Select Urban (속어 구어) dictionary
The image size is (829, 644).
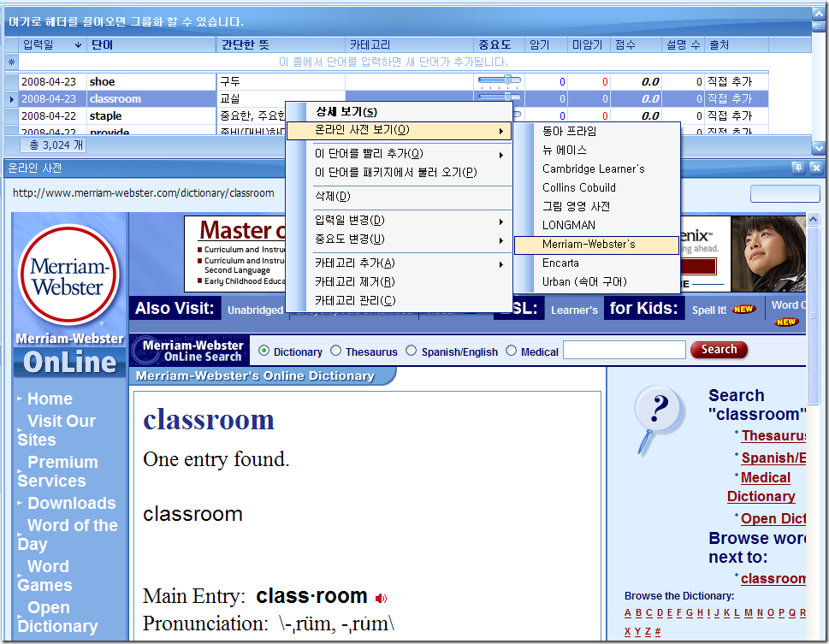596,282
